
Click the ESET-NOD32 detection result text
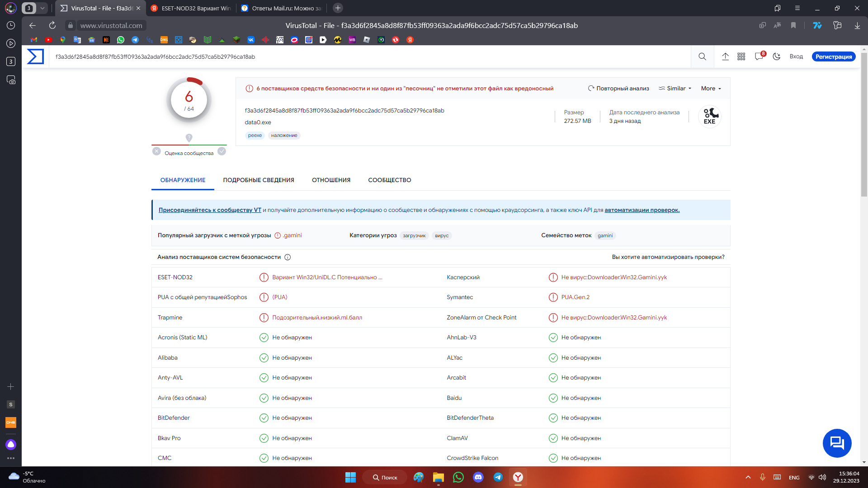327,277
